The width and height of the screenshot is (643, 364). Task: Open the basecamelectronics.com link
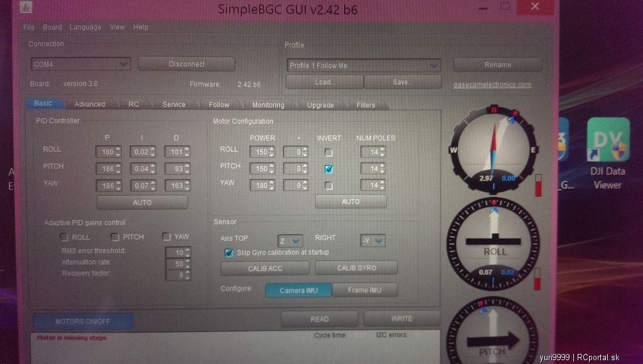[x=492, y=85]
